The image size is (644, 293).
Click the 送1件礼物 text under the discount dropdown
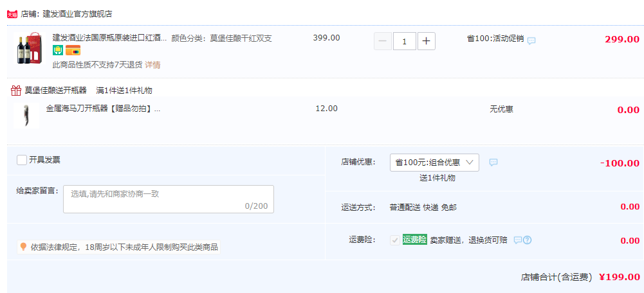pos(437,178)
